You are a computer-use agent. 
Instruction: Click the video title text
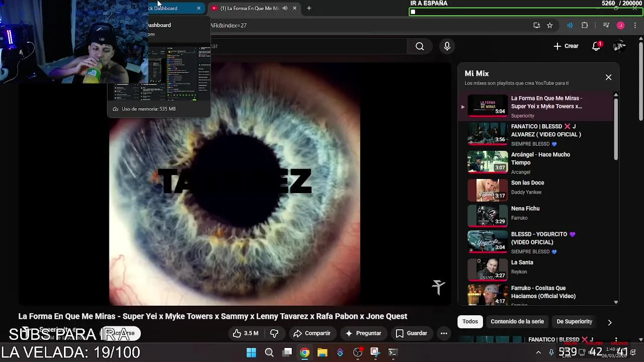(213, 316)
